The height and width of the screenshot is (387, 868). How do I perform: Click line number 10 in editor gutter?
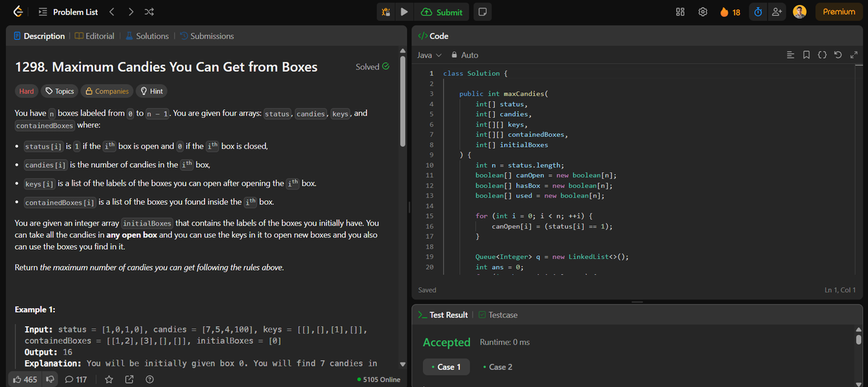point(430,166)
